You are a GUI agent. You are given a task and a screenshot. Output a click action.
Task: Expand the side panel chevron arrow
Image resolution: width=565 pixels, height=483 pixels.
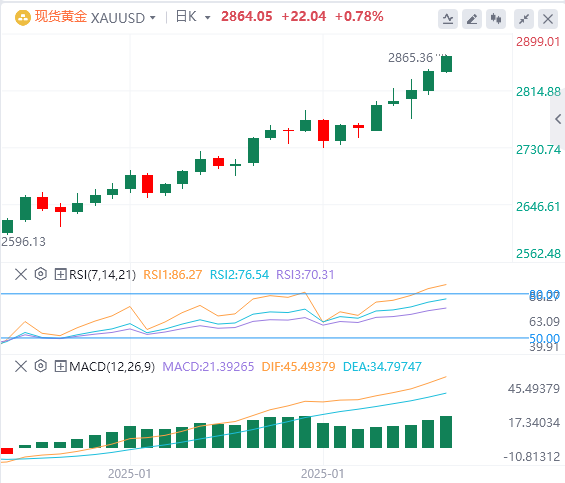tap(558, 119)
